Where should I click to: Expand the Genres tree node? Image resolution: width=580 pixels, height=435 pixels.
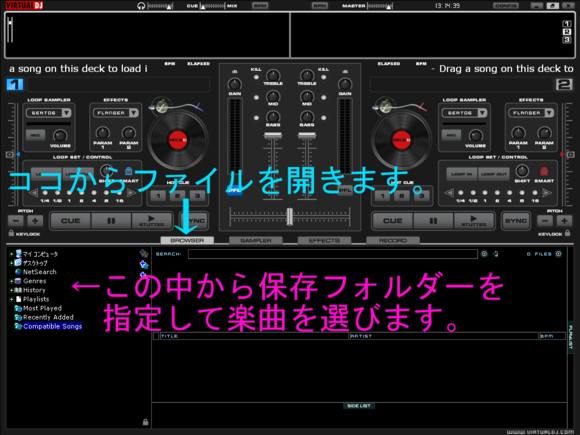[11, 281]
